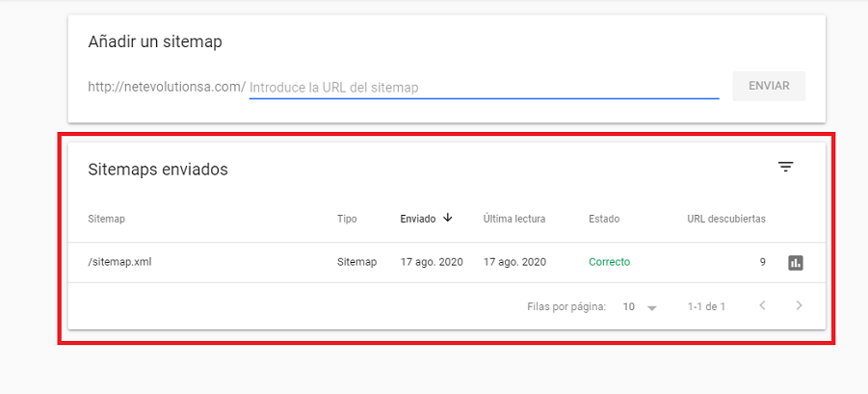The height and width of the screenshot is (394, 868).
Task: Go to the previous page of results
Action: pyautogui.click(x=762, y=306)
